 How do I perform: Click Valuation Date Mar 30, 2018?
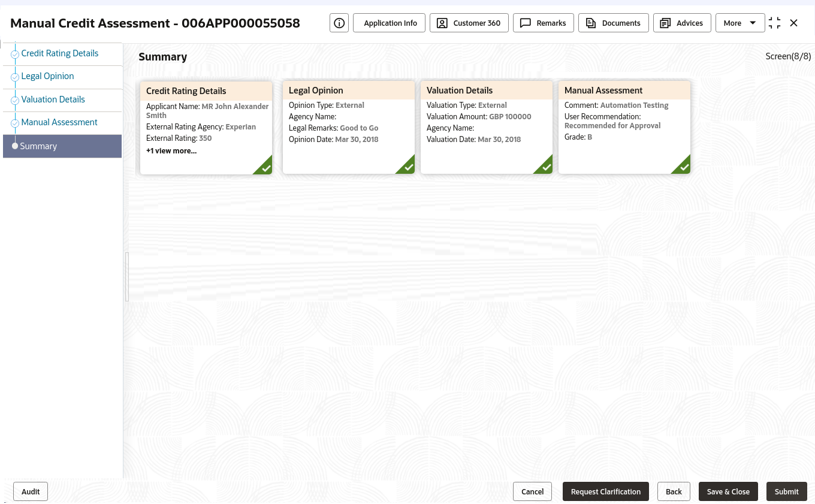[x=499, y=139]
